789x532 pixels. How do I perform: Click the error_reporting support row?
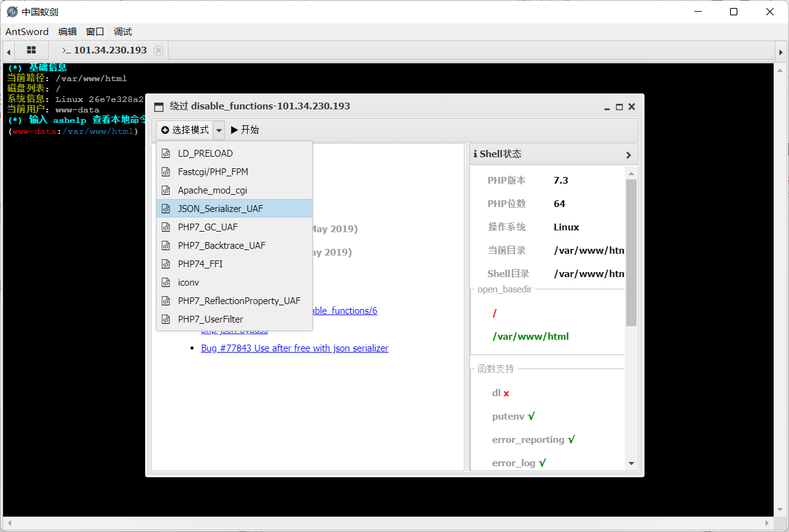(x=533, y=440)
